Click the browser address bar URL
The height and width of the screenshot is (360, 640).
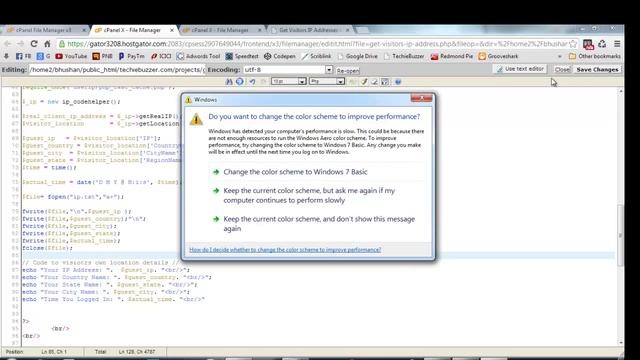(318, 44)
